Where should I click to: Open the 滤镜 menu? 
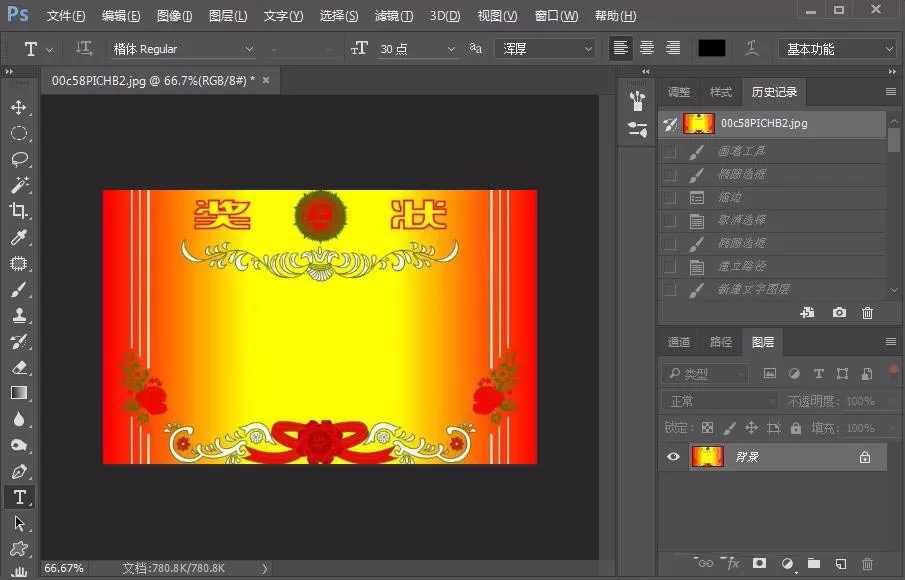[x=394, y=16]
